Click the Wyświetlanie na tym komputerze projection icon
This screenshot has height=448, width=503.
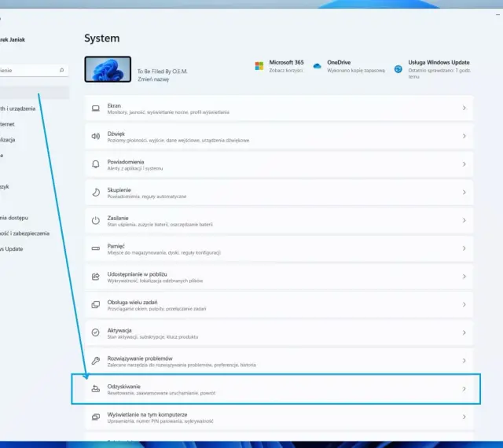(x=96, y=417)
